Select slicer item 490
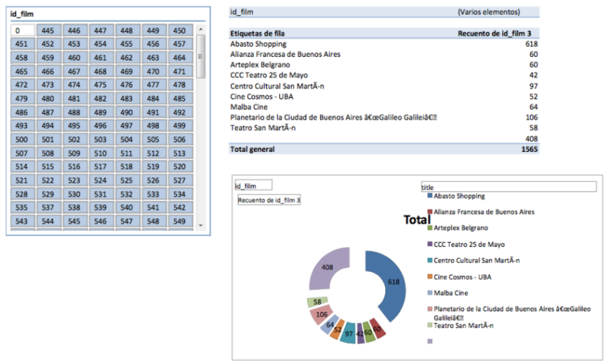 (x=127, y=112)
